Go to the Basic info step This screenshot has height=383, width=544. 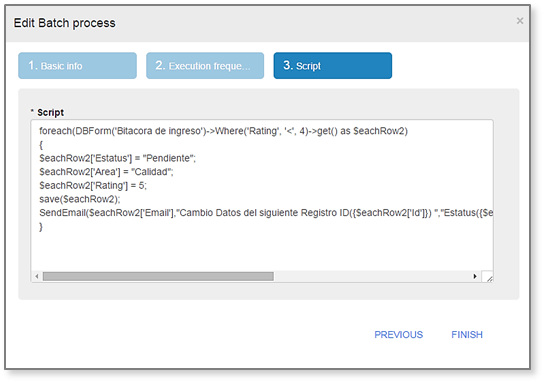click(x=77, y=66)
